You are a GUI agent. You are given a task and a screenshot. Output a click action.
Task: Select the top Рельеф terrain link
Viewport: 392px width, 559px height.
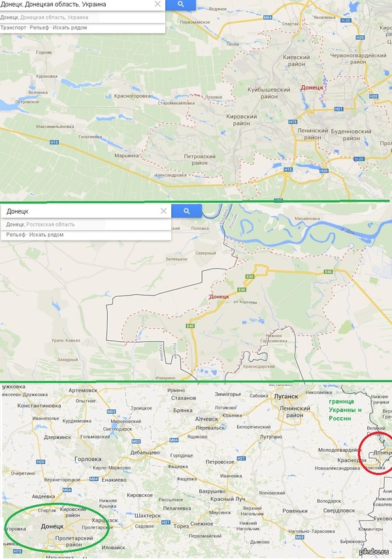39,27
